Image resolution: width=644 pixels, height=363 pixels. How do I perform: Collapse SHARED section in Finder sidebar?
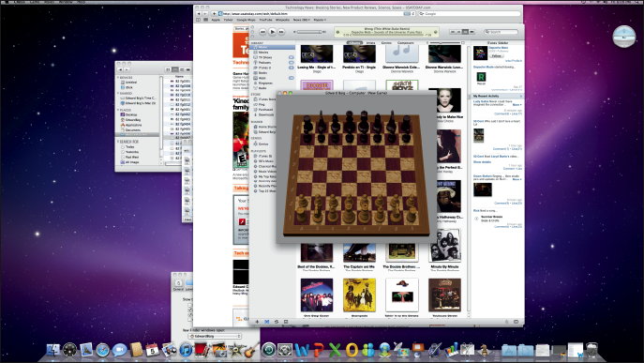click(x=118, y=93)
